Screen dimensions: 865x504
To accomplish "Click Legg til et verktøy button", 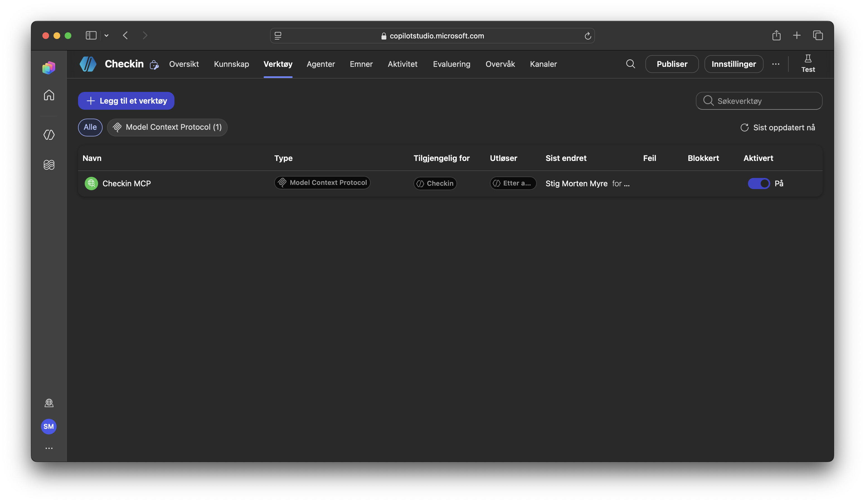I will [x=126, y=101].
